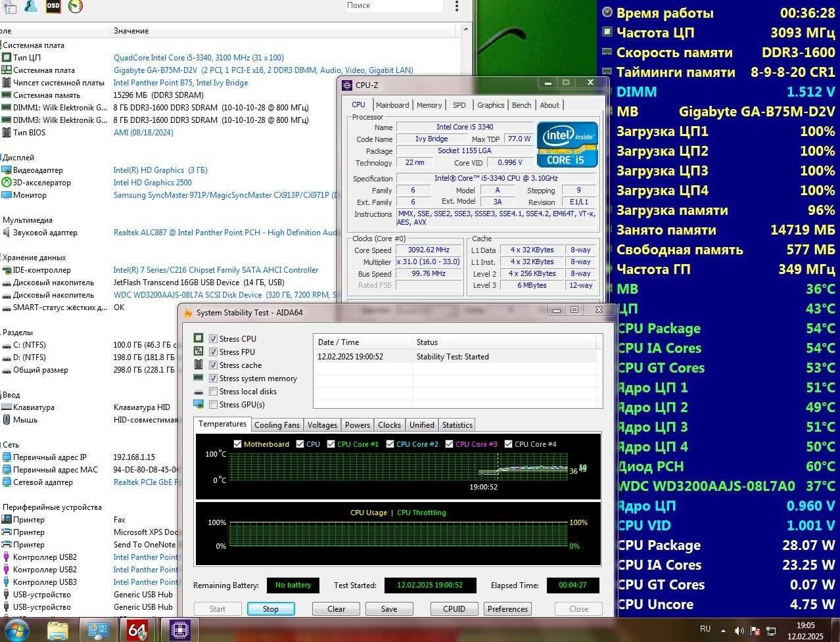Toggle CPU Core #3 graph checkbox
Screen dimensions: 840x642
click(x=450, y=444)
